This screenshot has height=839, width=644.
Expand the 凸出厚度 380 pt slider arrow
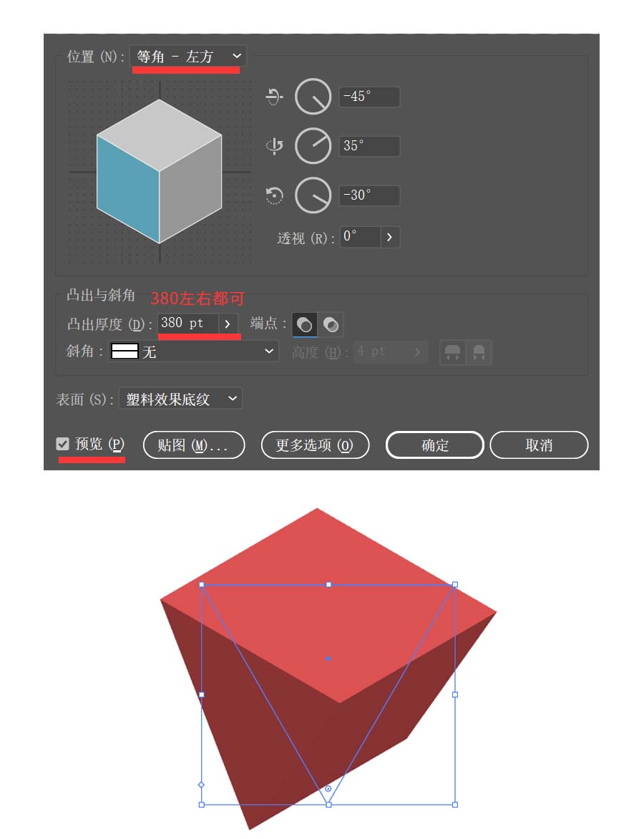[228, 324]
